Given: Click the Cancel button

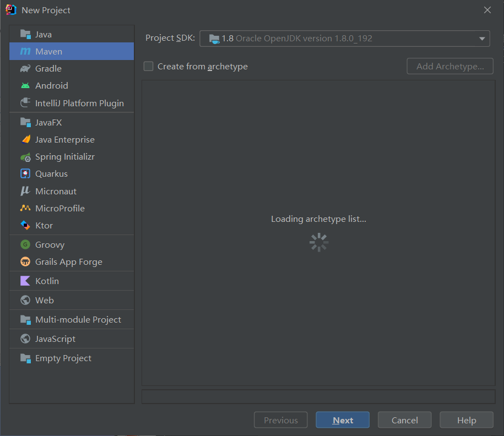Looking at the screenshot, I should tap(405, 420).
